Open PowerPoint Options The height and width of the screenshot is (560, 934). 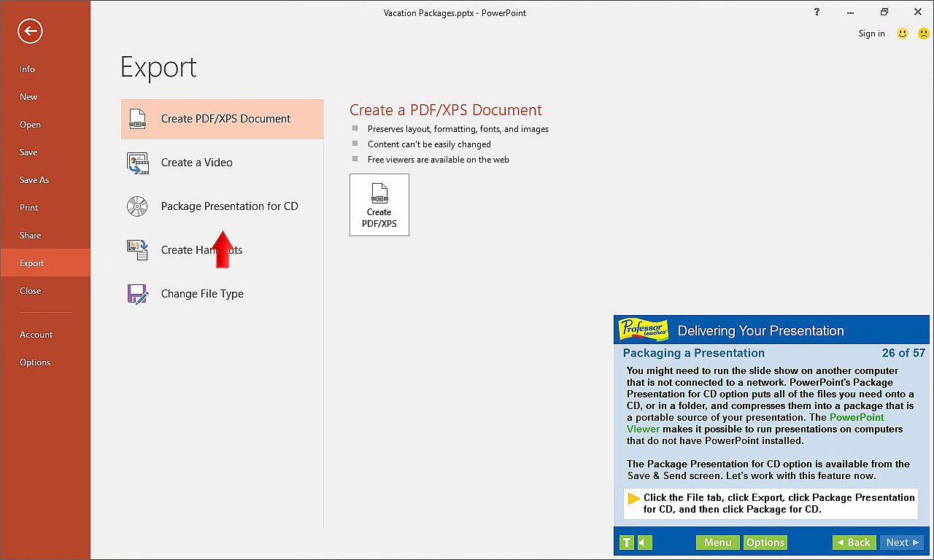coord(45,362)
